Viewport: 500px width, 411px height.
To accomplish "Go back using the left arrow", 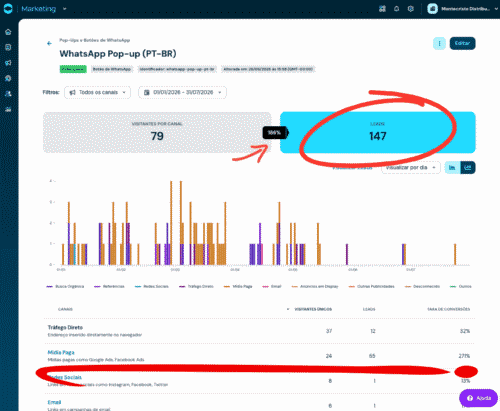I will (49, 43).
